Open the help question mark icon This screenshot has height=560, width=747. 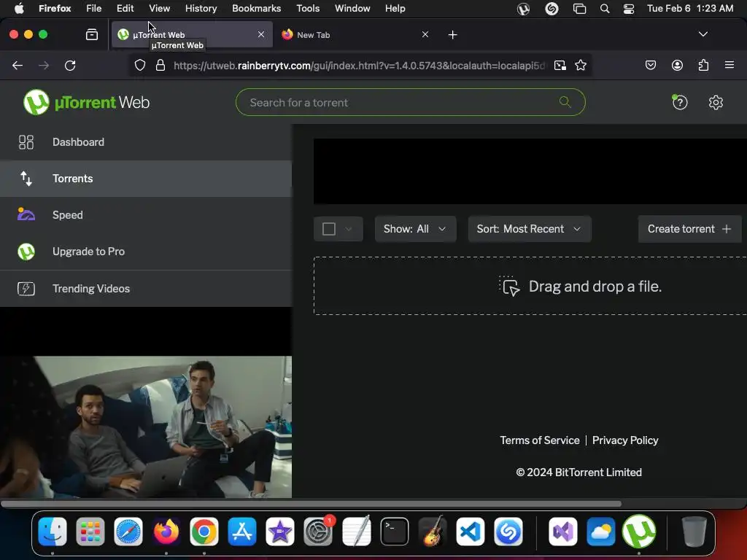pyautogui.click(x=679, y=102)
